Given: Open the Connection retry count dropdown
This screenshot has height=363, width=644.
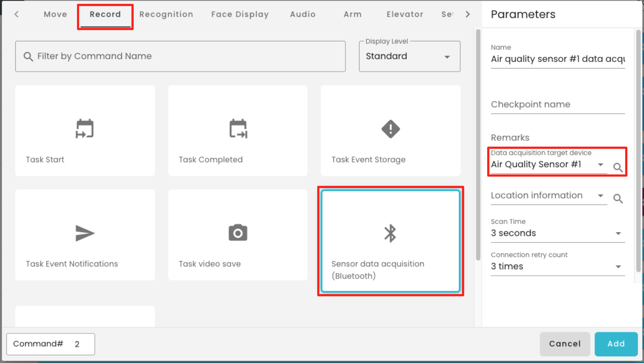Looking at the screenshot, I should click(x=558, y=267).
